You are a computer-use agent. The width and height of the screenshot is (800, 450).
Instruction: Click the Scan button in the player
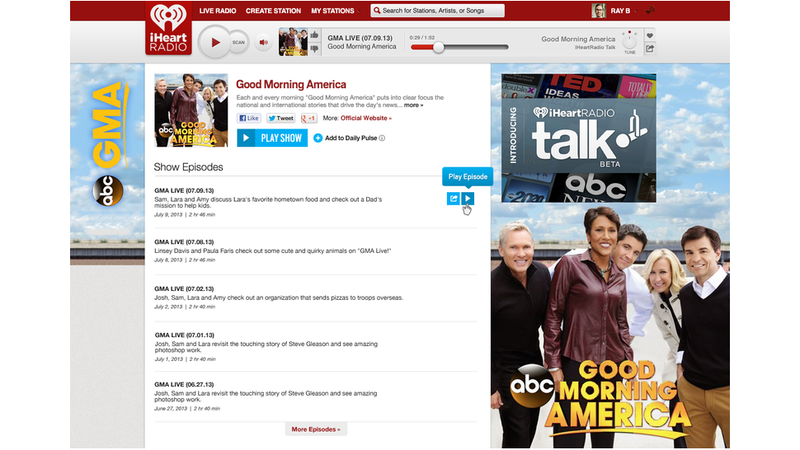[x=239, y=42]
